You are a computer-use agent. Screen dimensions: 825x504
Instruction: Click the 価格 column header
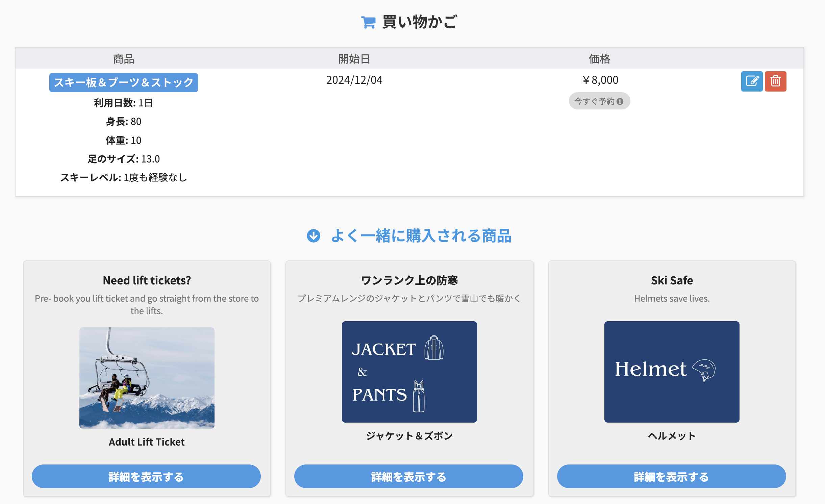click(x=600, y=59)
